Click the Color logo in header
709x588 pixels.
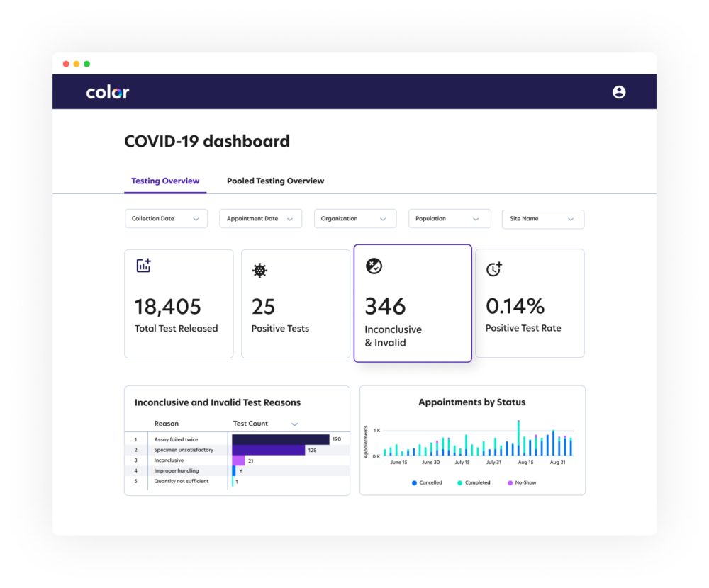108,92
